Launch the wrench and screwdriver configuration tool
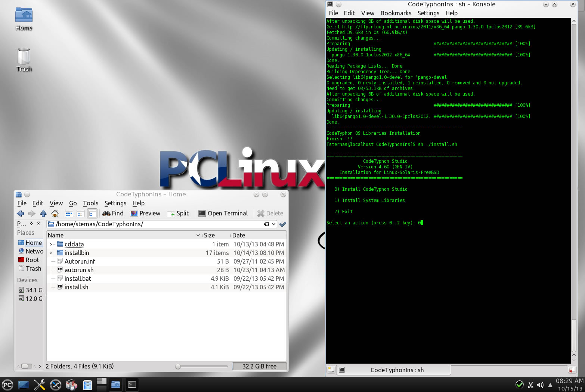 pyautogui.click(x=39, y=385)
